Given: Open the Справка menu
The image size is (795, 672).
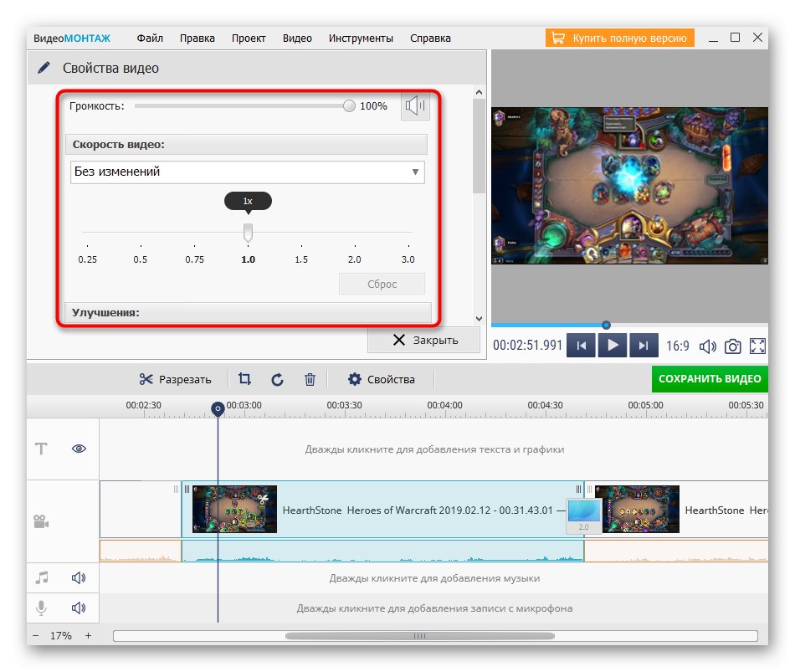Looking at the screenshot, I should tap(430, 38).
